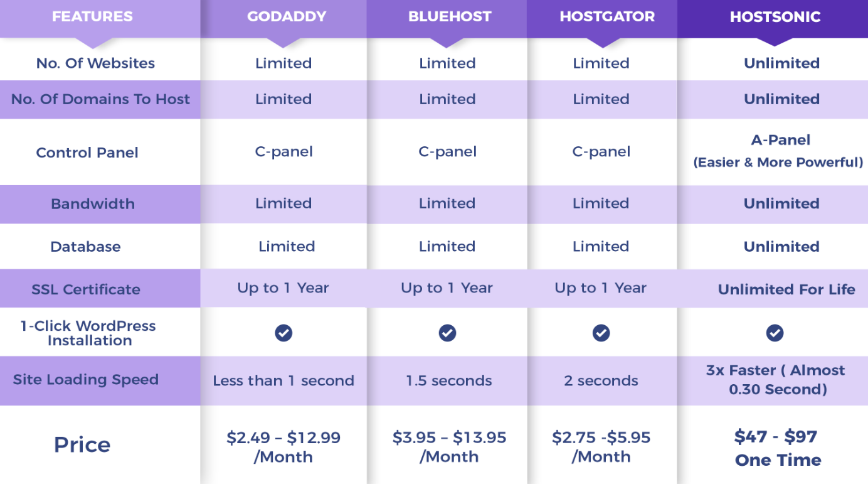This screenshot has height=484, width=868.
Task: Click the 3x Faster loading speed cell
Action: click(x=776, y=380)
